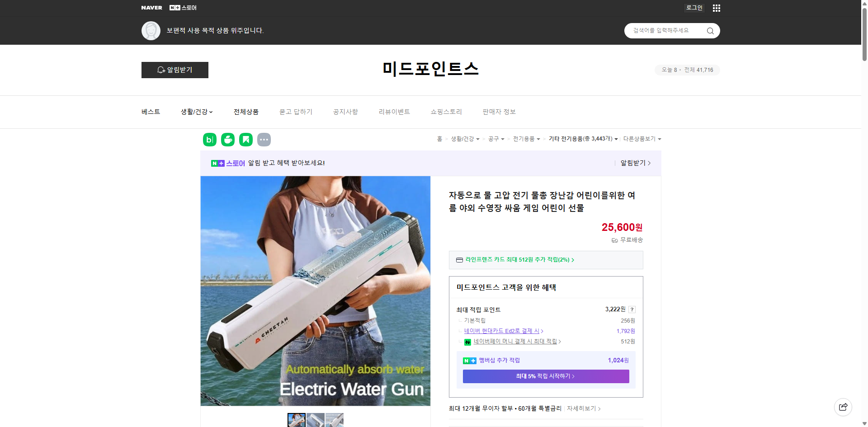Open the 묻고 답하기 menu item
This screenshot has width=868, height=427.
click(x=296, y=112)
